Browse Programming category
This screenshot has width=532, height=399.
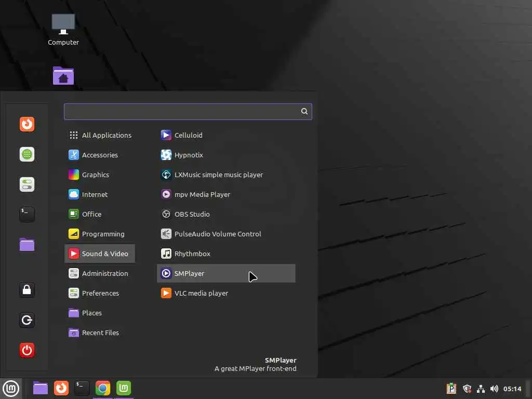point(100,234)
